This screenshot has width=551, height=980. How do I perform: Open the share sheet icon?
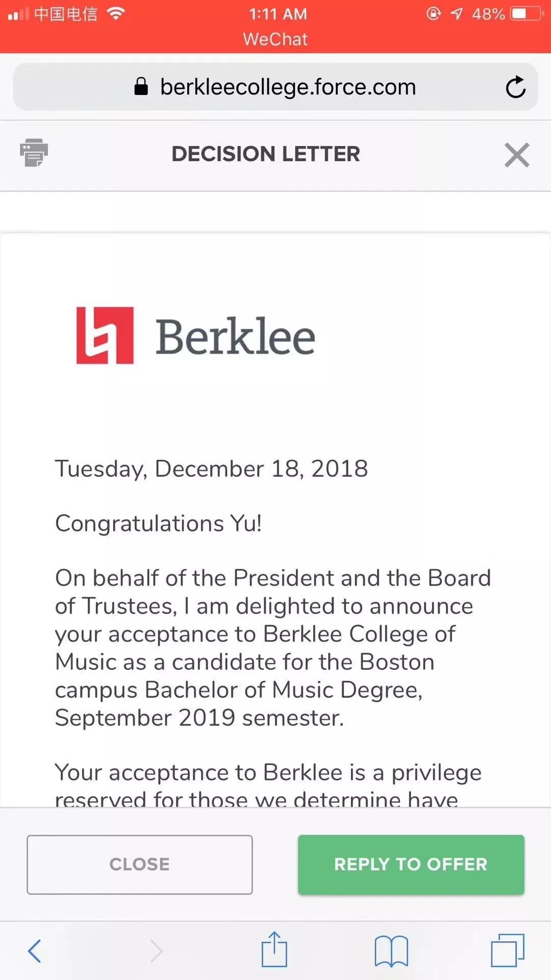(274, 949)
